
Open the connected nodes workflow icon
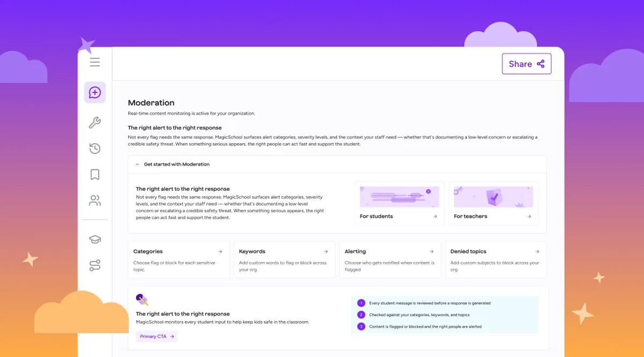click(95, 265)
